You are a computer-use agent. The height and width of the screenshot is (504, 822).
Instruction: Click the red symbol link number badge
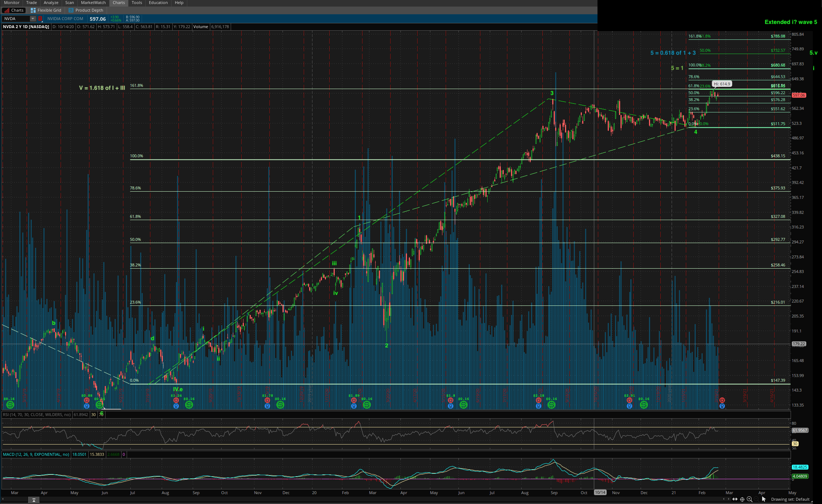(x=40, y=19)
